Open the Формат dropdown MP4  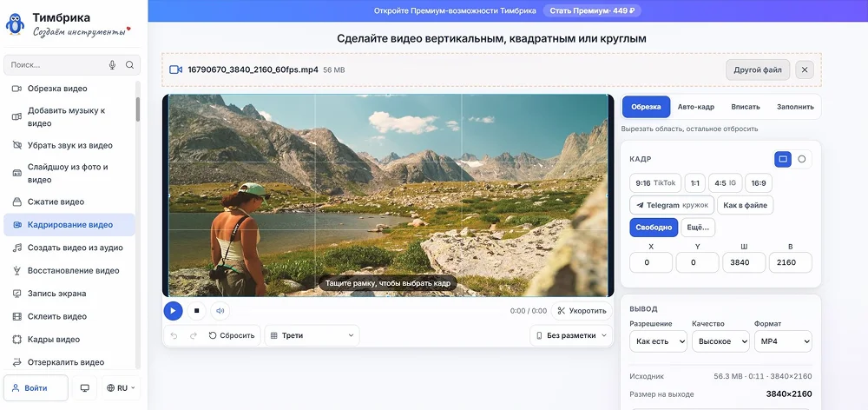(x=783, y=341)
